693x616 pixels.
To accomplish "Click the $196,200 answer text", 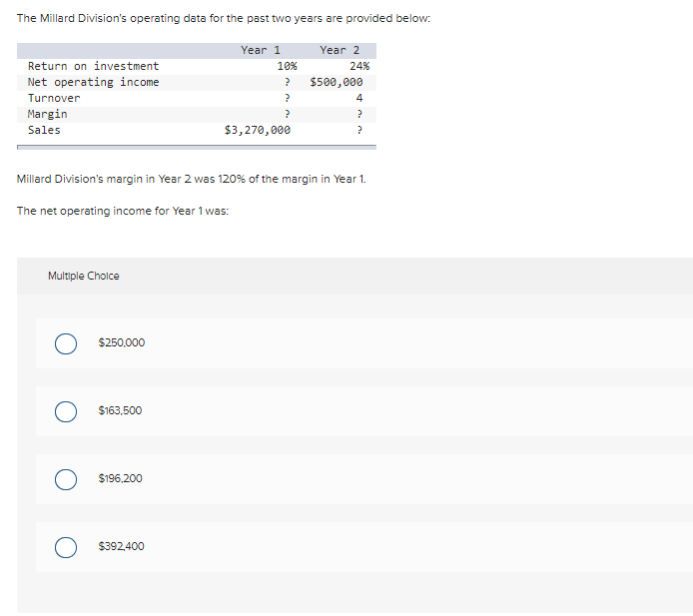I will [x=120, y=478].
